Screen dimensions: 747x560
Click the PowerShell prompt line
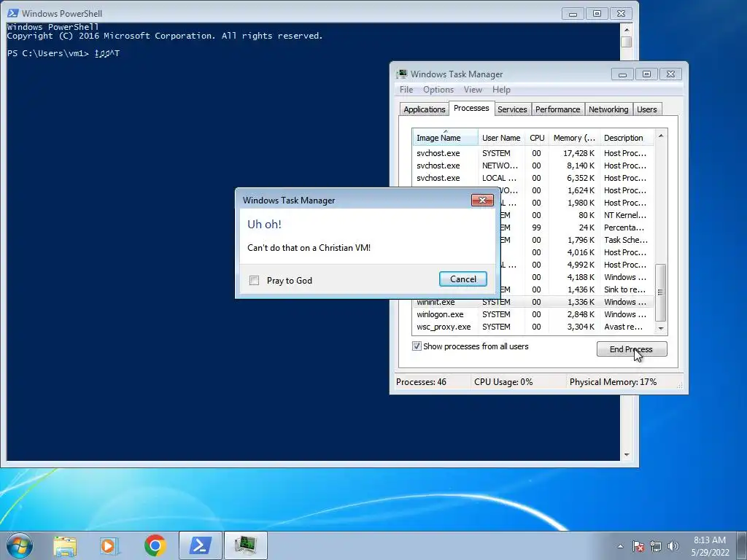tap(63, 53)
